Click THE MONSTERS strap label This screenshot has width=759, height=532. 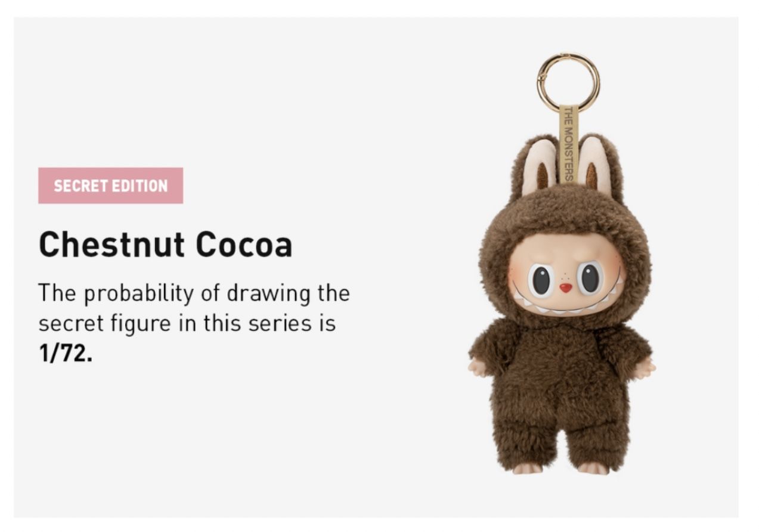[568, 143]
